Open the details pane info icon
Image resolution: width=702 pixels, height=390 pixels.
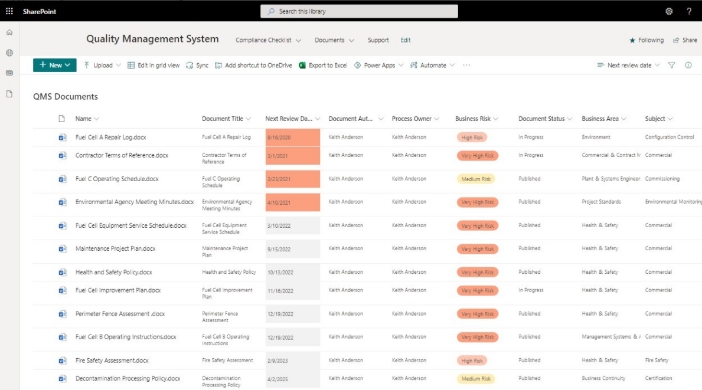tap(688, 65)
